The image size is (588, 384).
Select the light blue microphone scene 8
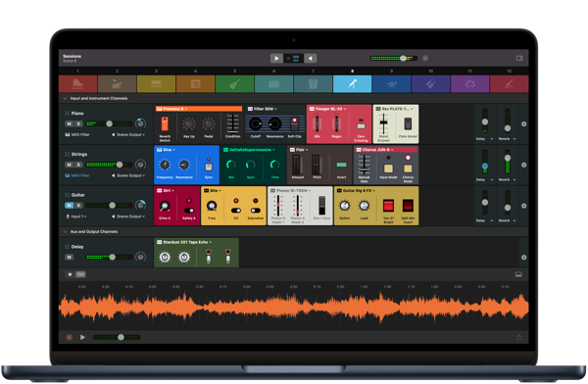[352, 83]
